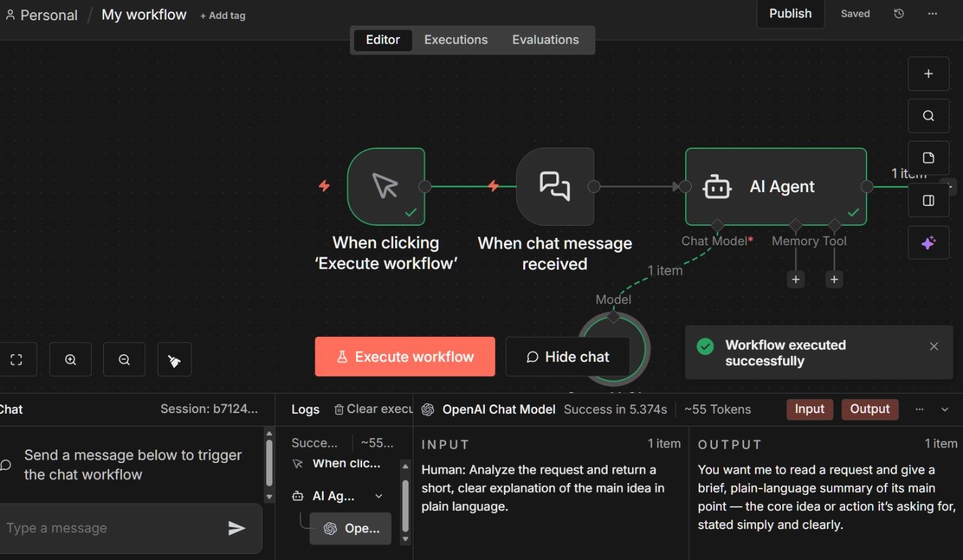Switch to the Evaluations tab
Viewport: 963px width, 560px height.
pyautogui.click(x=545, y=40)
